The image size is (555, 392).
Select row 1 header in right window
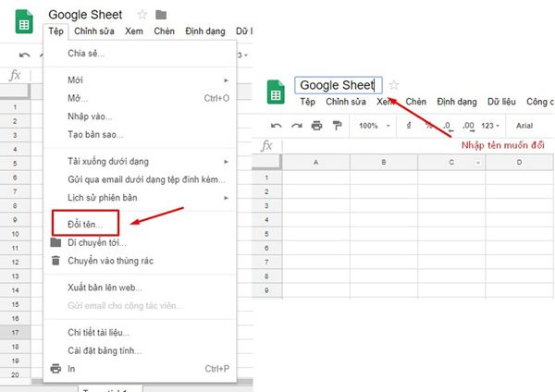[267, 178]
